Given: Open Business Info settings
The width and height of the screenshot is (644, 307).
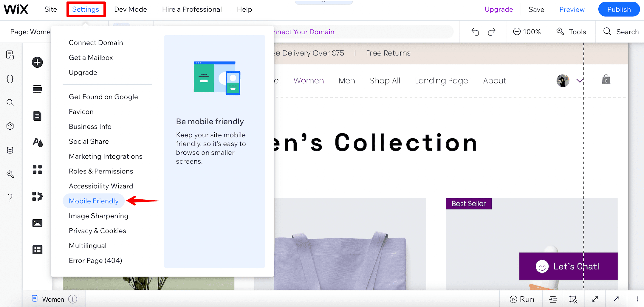Looking at the screenshot, I should [x=90, y=127].
